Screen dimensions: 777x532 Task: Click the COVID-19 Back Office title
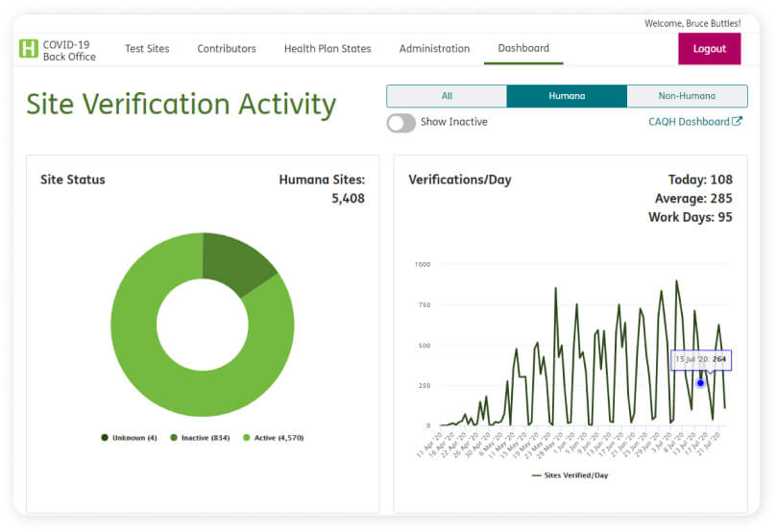click(x=69, y=51)
